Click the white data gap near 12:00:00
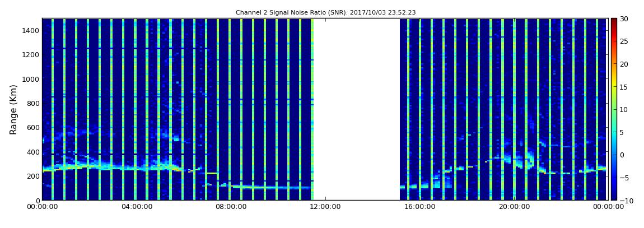The image size is (644, 228). coord(357,109)
